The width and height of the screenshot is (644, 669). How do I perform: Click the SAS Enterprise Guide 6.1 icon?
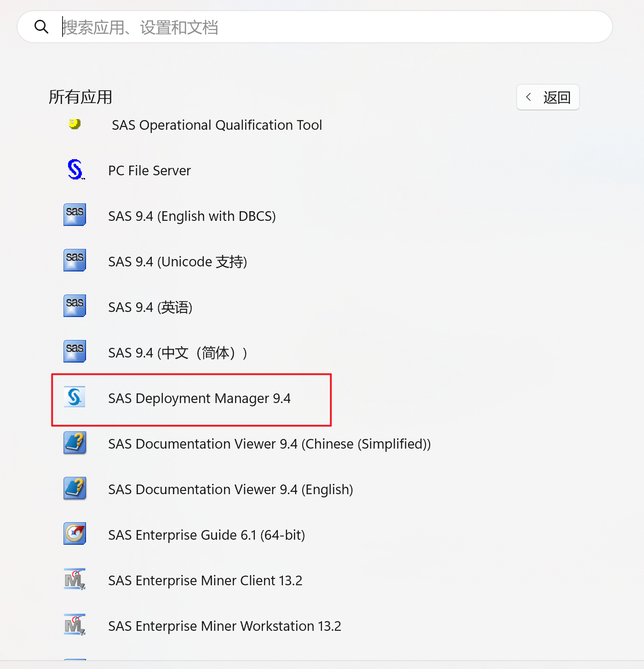point(75,534)
